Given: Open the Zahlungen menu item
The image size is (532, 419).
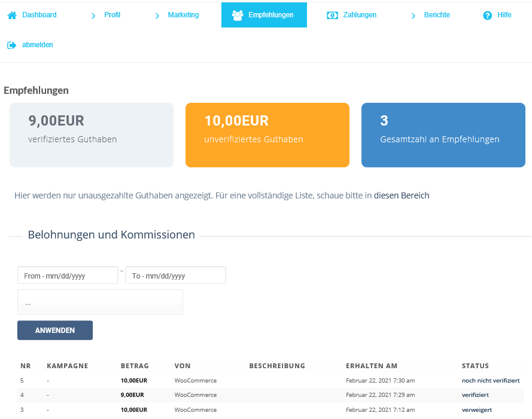Looking at the screenshot, I should coord(360,15).
